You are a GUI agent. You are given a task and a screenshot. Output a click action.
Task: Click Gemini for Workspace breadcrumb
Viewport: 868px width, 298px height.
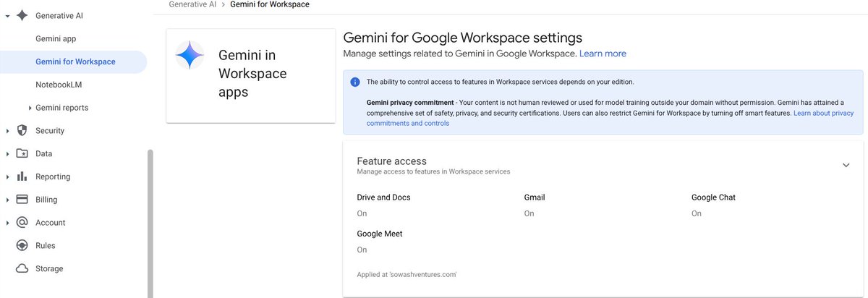(x=270, y=4)
